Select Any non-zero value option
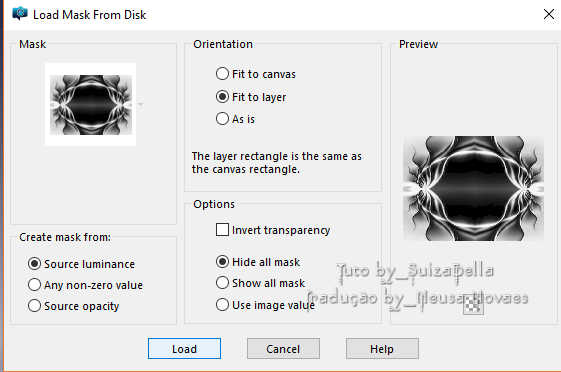Viewport: 561px width, 372px height. coord(34,285)
